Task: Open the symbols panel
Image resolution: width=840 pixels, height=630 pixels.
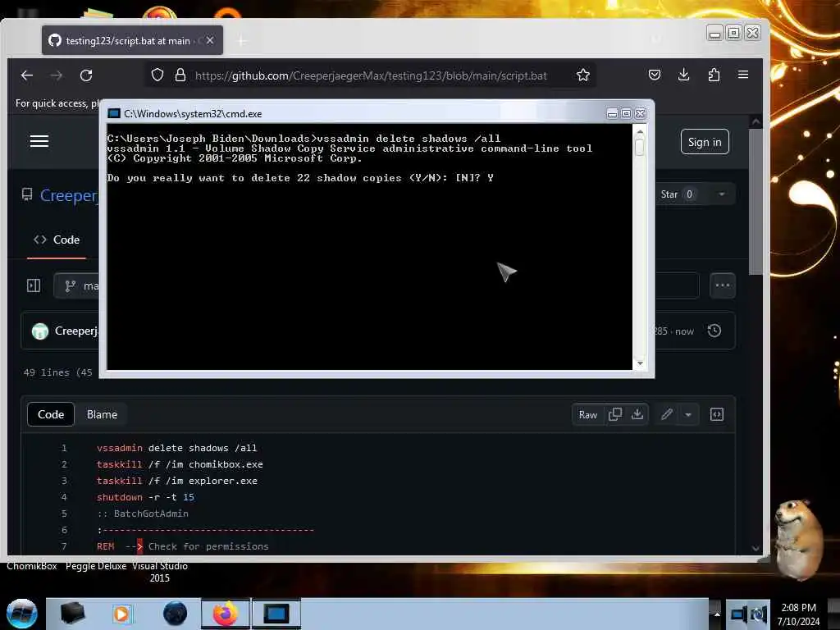Action: [x=717, y=414]
